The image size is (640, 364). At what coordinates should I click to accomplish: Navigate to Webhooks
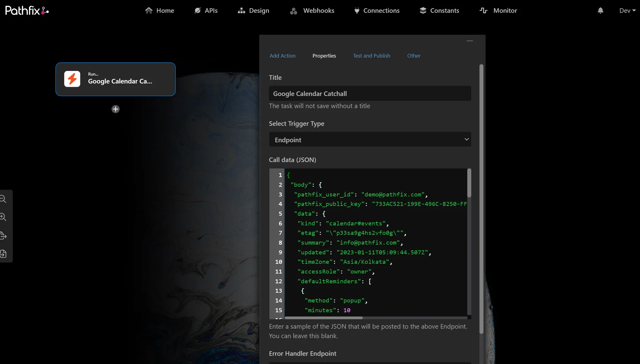(x=312, y=11)
